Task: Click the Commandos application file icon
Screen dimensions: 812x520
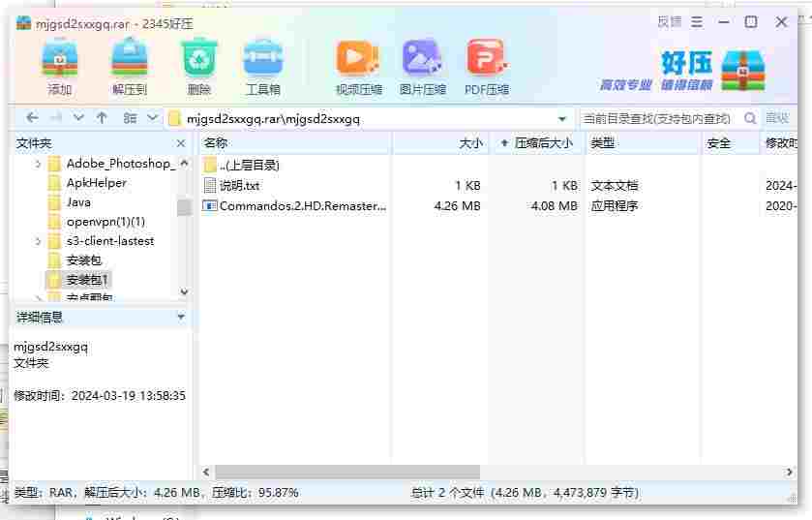Action: 209,206
